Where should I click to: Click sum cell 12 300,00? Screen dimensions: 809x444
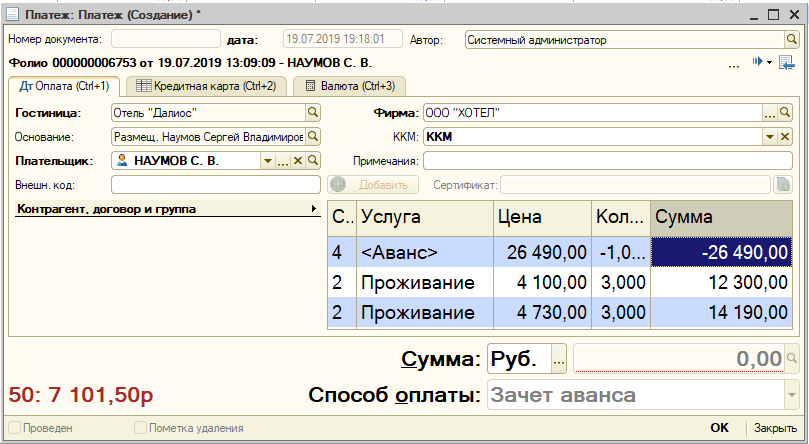[x=721, y=282]
